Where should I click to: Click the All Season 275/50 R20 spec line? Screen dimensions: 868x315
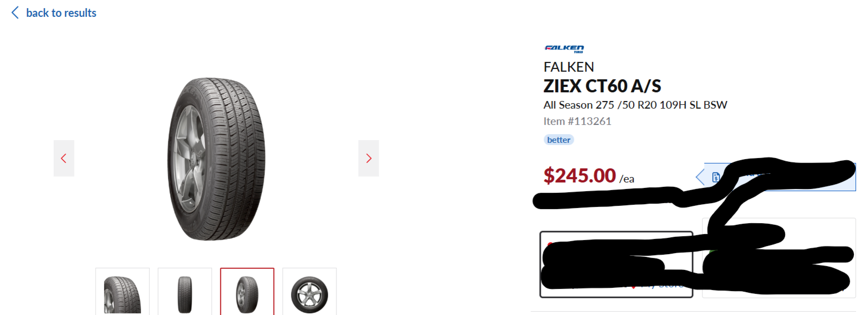point(635,105)
